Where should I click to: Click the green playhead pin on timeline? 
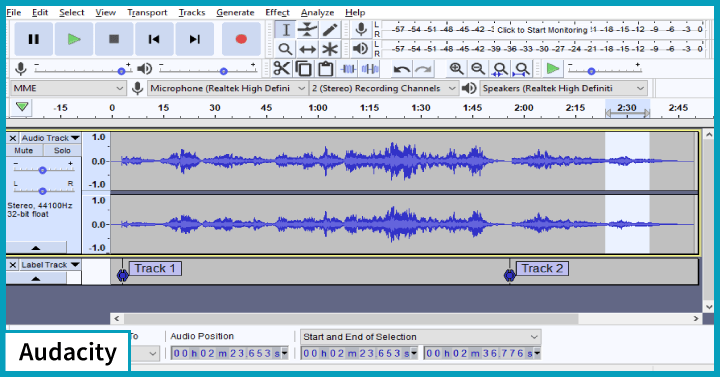(22, 107)
